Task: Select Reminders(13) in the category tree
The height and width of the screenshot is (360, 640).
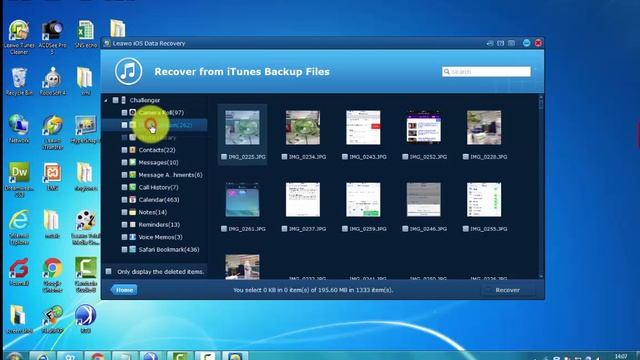Action: click(x=159, y=224)
